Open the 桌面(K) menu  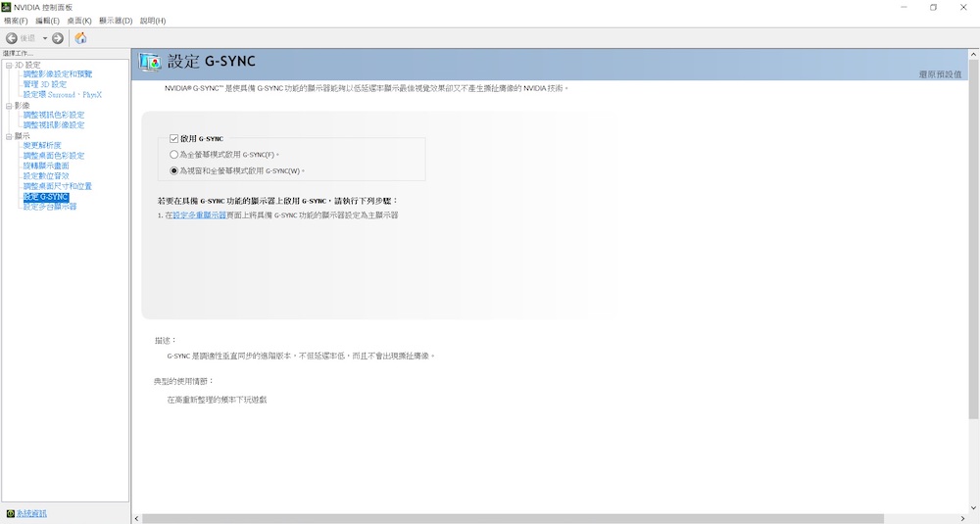79,21
